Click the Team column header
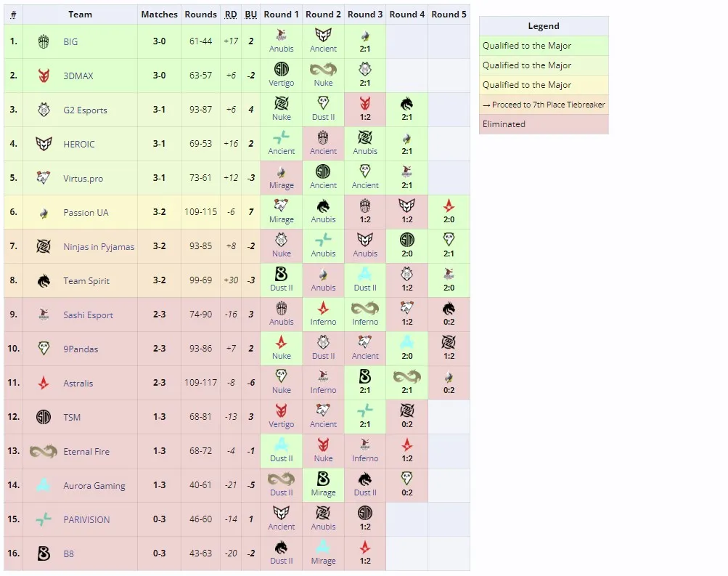The height and width of the screenshot is (576, 728). pos(81,15)
